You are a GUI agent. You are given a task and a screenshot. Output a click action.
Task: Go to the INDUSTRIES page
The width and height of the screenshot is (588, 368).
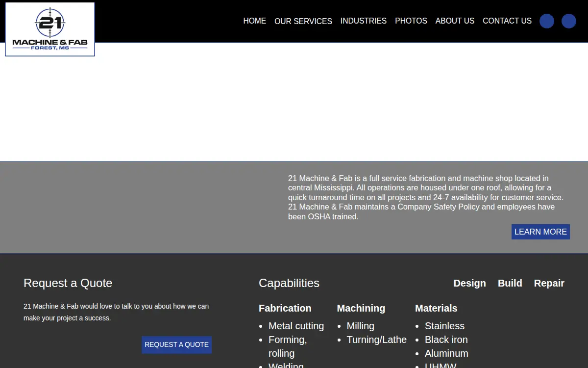364,21
